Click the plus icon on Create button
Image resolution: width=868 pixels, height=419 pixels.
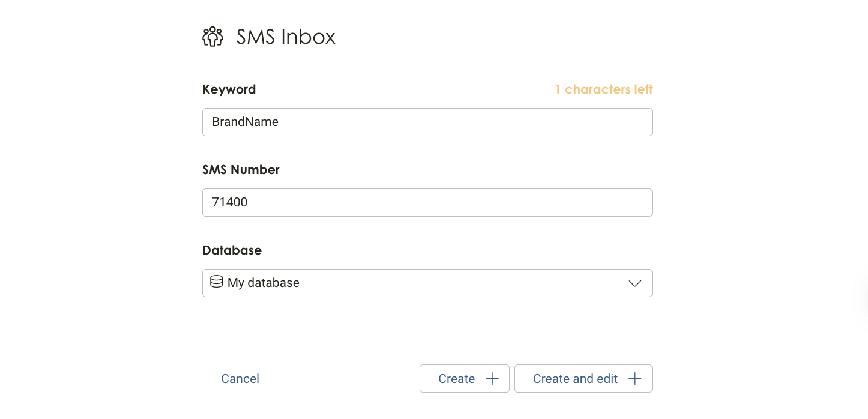(492, 379)
